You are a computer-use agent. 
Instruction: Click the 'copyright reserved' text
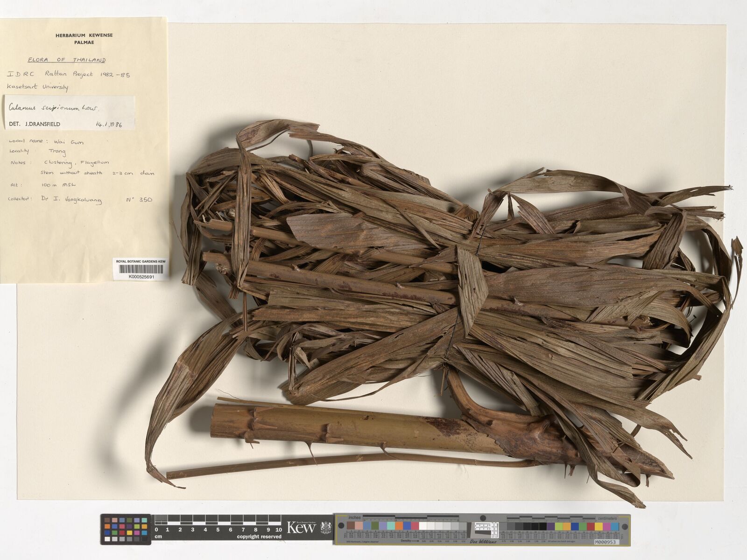[259, 537]
